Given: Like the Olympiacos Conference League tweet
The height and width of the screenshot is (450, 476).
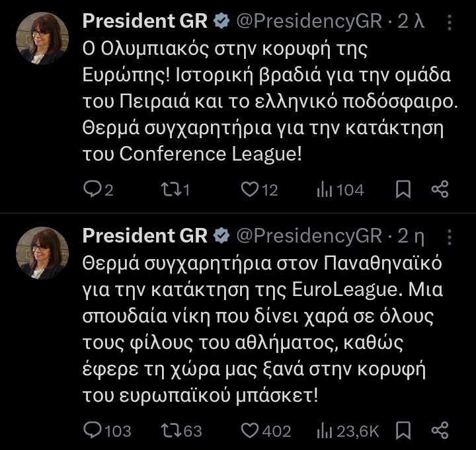Looking at the screenshot, I should 249,190.
